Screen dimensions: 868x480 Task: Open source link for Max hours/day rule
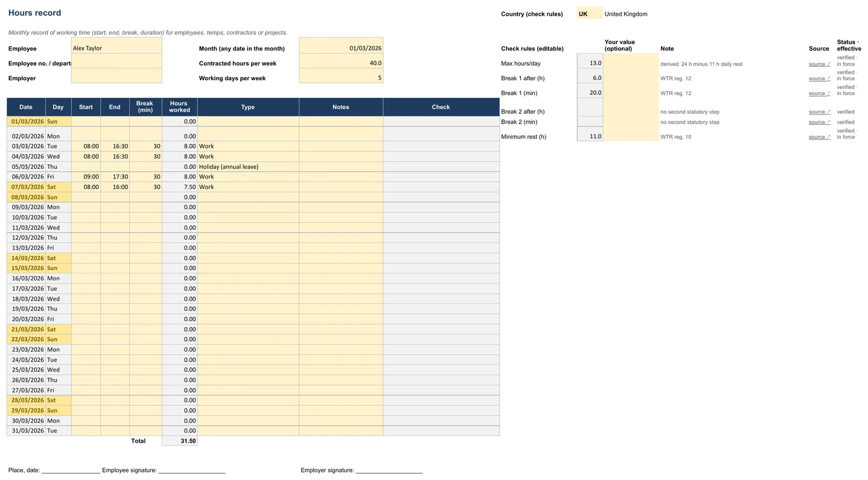[x=819, y=64]
